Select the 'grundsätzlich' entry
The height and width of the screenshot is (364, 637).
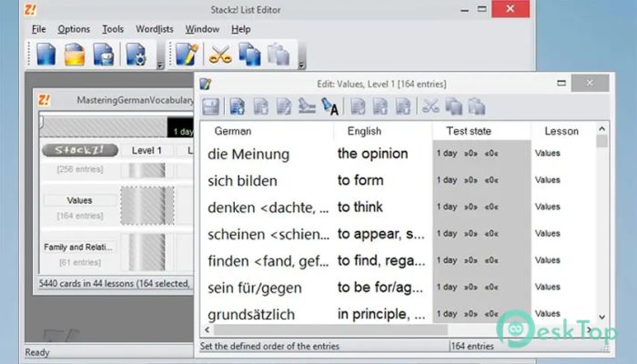coord(251,315)
